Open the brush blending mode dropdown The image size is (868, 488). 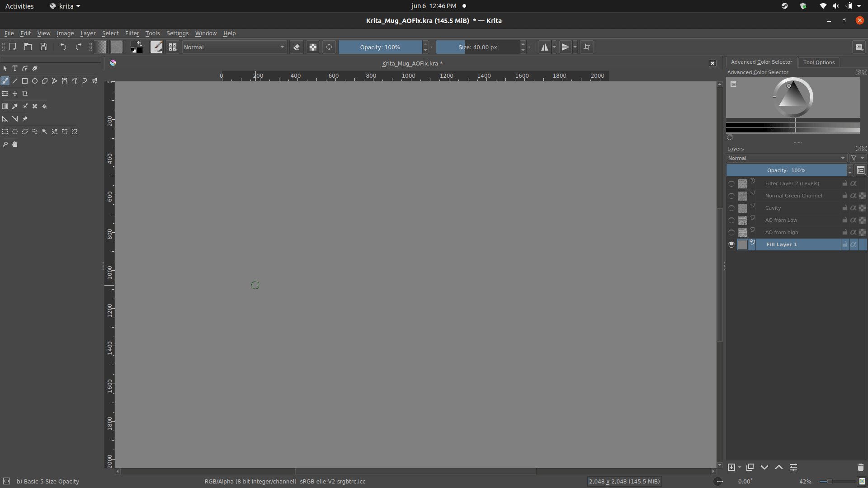pos(234,47)
